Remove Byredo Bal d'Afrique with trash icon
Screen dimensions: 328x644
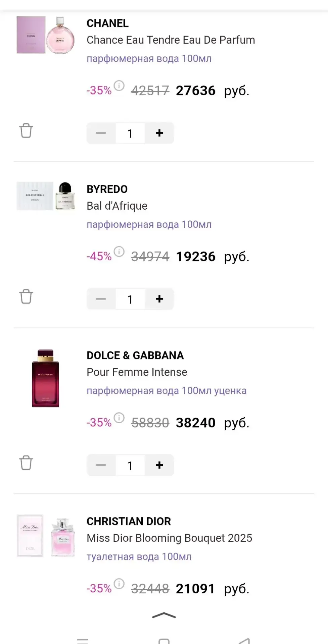[26, 297]
